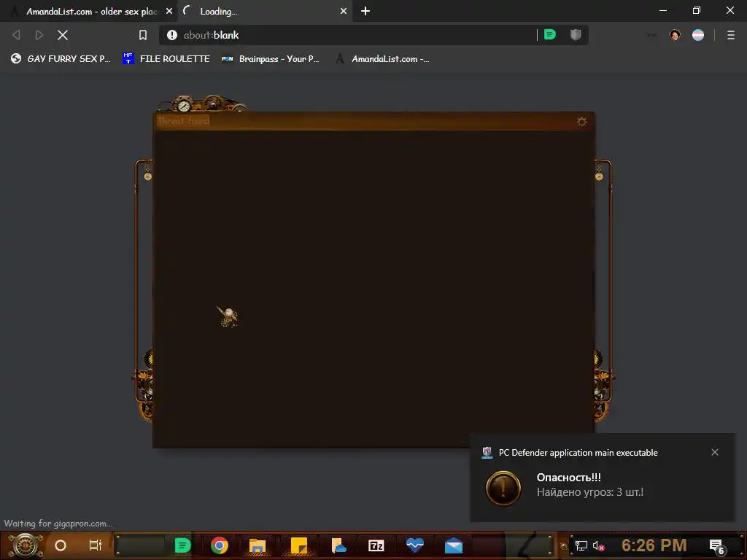Open 7-Zip from taskbar
The width and height of the screenshot is (747, 560).
(376, 545)
